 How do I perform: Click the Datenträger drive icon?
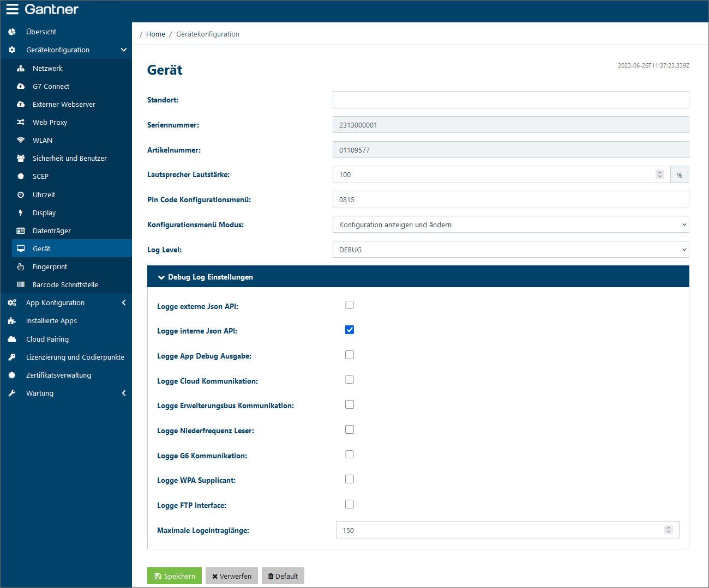tap(21, 231)
